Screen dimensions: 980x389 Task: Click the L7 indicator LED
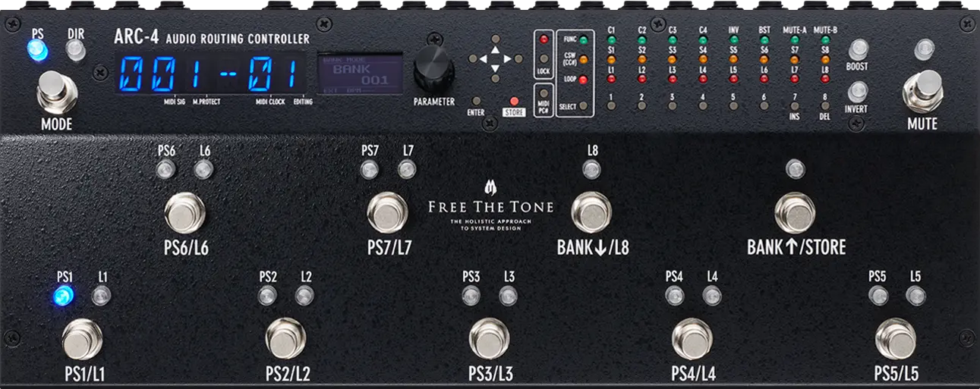click(x=407, y=170)
